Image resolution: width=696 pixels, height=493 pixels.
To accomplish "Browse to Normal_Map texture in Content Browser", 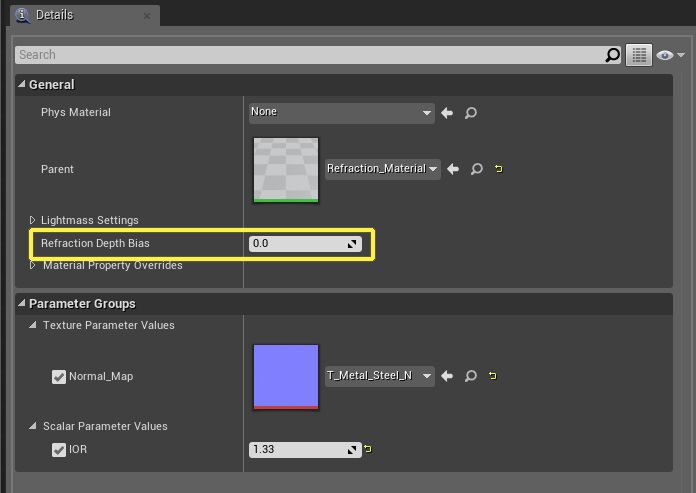I will (471, 377).
